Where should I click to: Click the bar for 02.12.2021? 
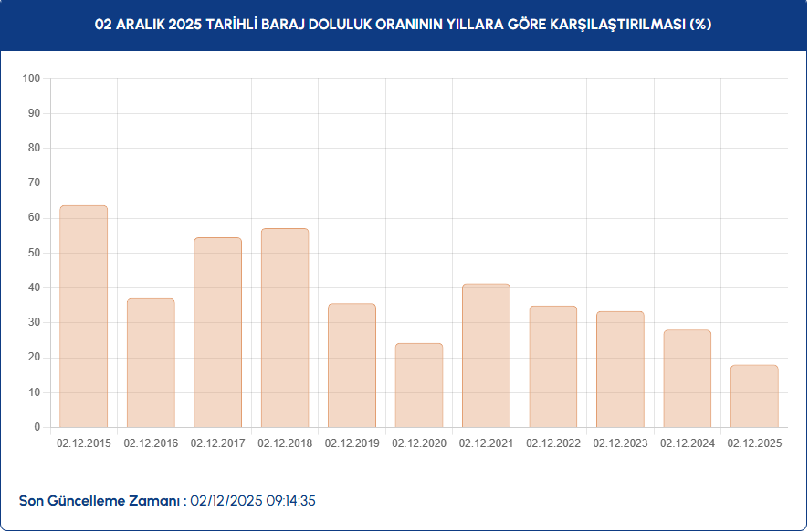pos(486,356)
